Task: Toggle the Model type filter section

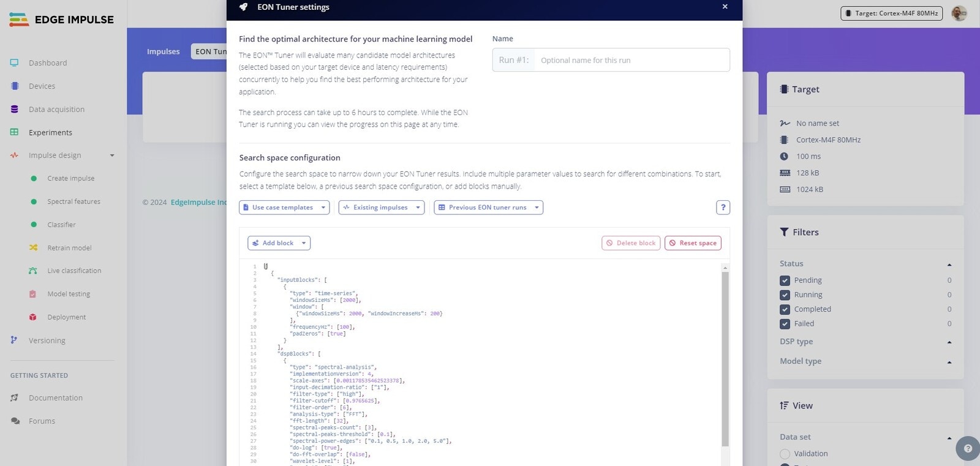Action: (x=949, y=362)
